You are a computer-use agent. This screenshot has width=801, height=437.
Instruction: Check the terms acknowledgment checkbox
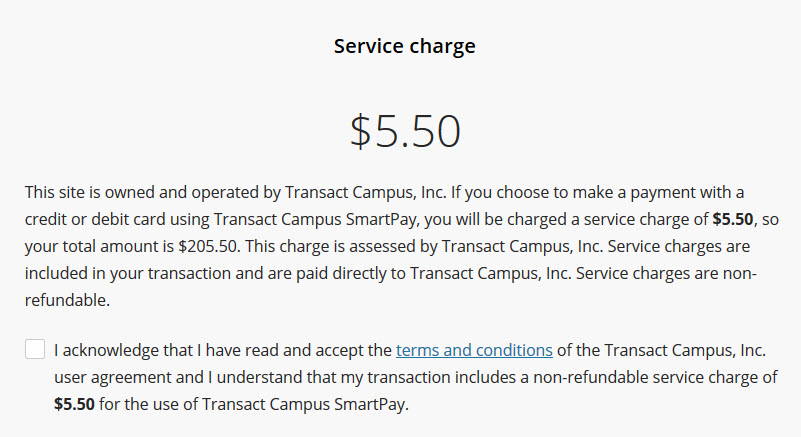pos(35,349)
